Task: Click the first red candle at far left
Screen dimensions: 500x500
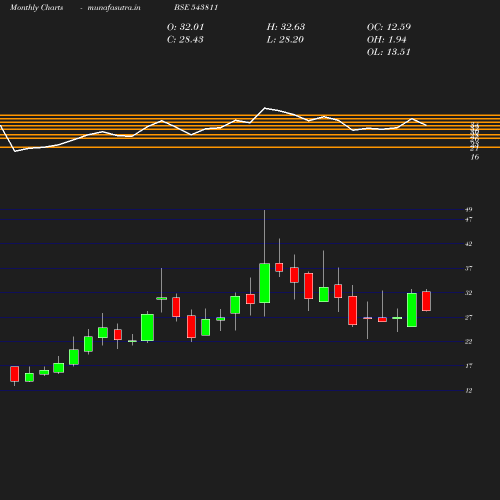Action: tap(14, 374)
